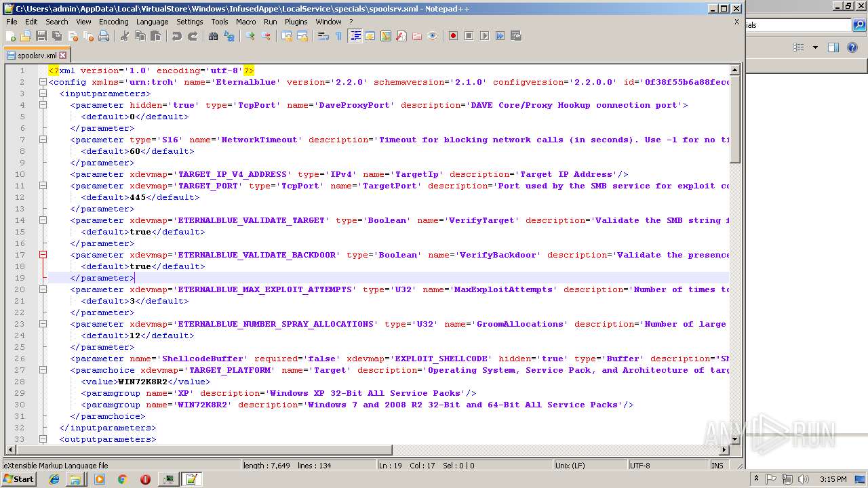Click the Open file toolbar icon

[26, 36]
